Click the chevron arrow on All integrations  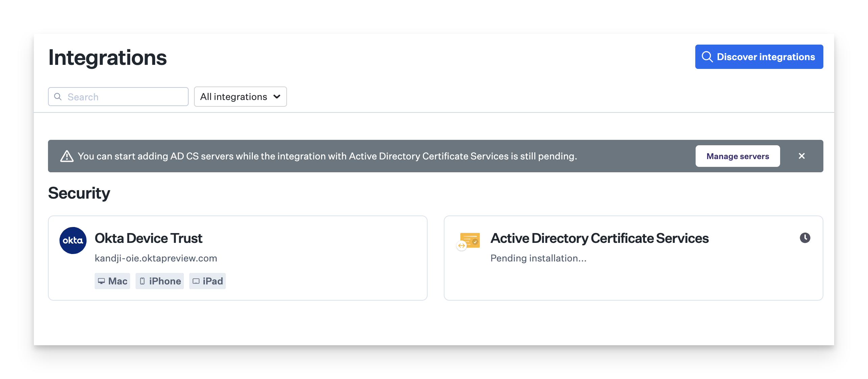(x=277, y=97)
